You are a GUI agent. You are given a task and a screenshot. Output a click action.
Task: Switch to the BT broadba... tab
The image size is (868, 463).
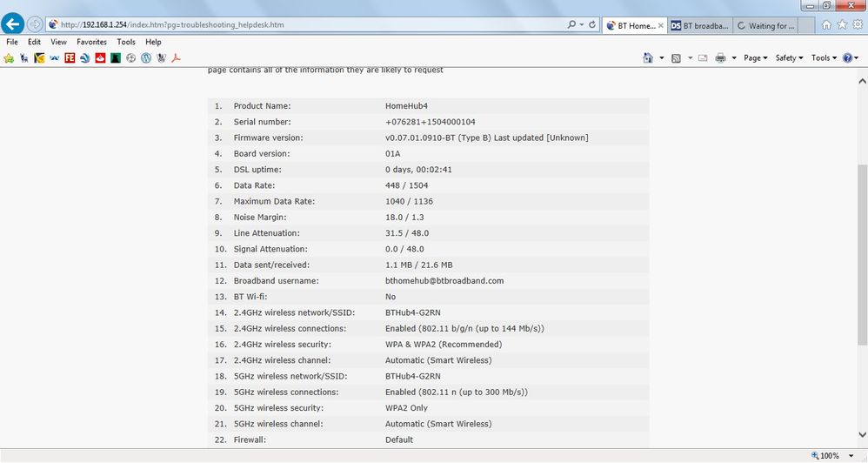(x=700, y=25)
